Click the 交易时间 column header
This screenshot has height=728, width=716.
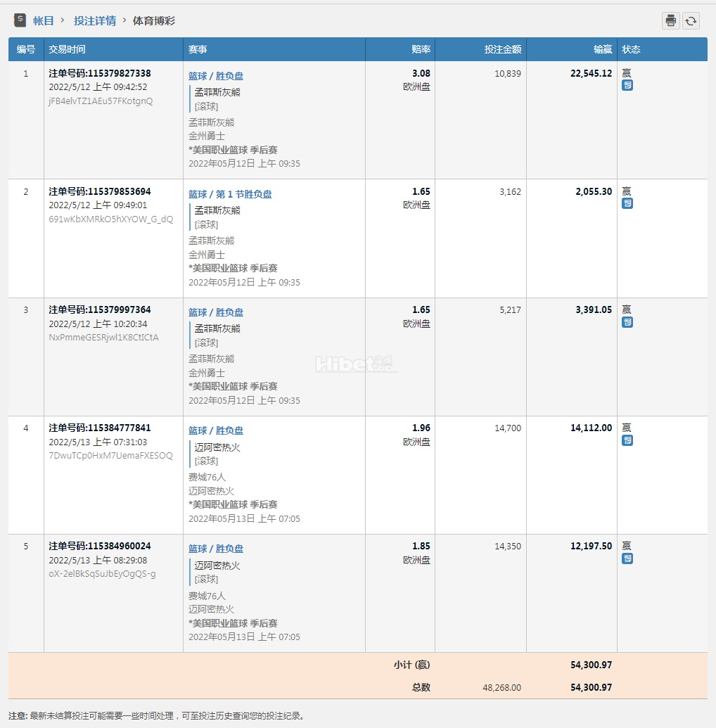coord(67,49)
